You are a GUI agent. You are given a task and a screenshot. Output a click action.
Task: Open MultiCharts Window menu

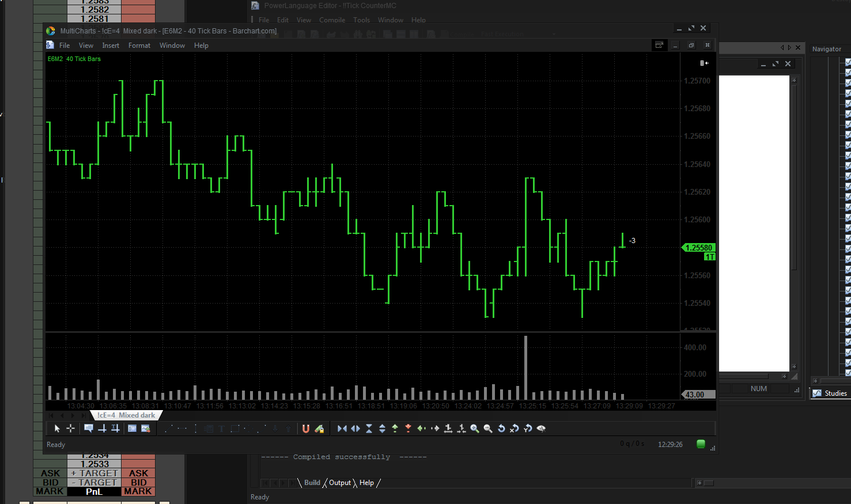172,46
